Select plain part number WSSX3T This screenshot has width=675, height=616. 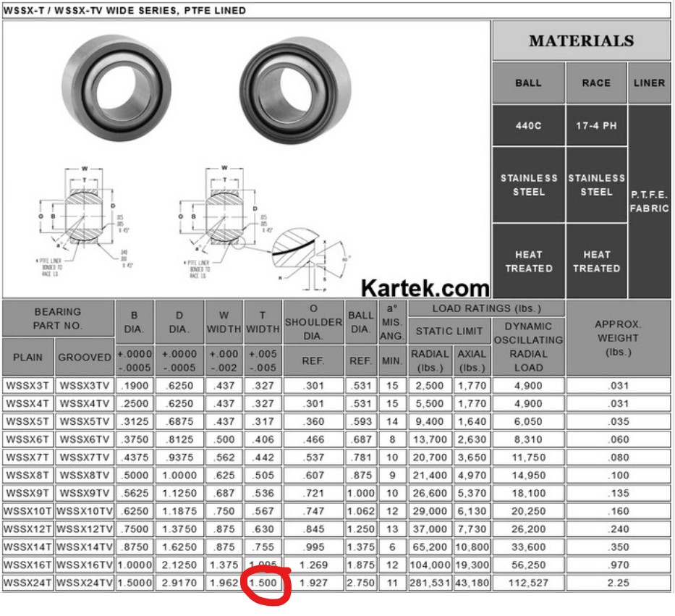click(x=28, y=386)
